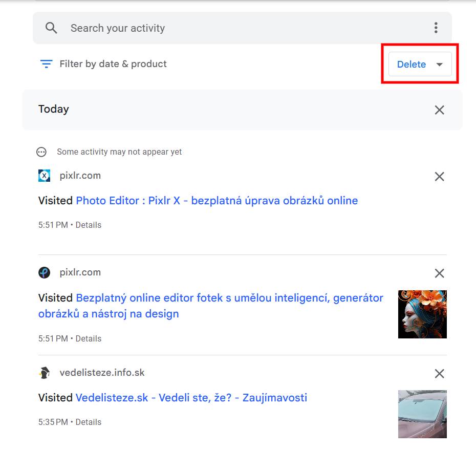The image size is (476, 449).
Task: Open the Vedelisteze.sk Zaujímavosti link
Action: (x=191, y=398)
